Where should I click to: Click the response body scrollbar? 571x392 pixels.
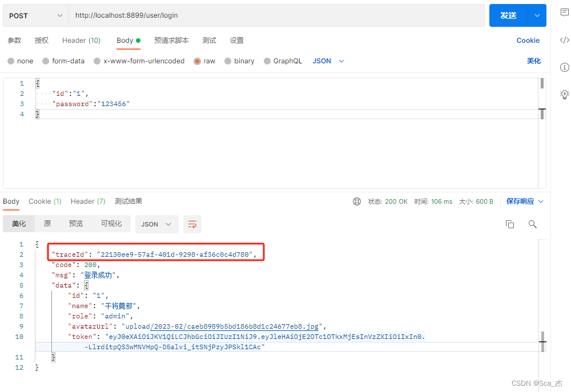[x=542, y=341]
